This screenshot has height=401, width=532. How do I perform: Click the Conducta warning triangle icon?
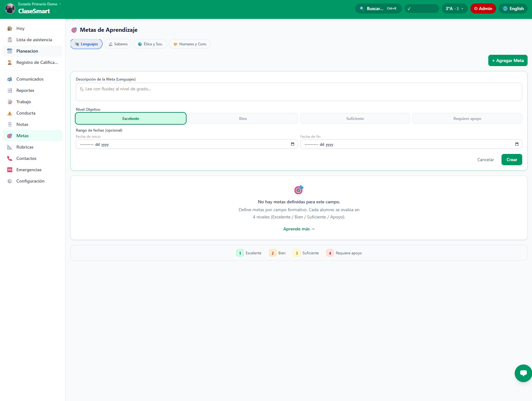pos(10,113)
